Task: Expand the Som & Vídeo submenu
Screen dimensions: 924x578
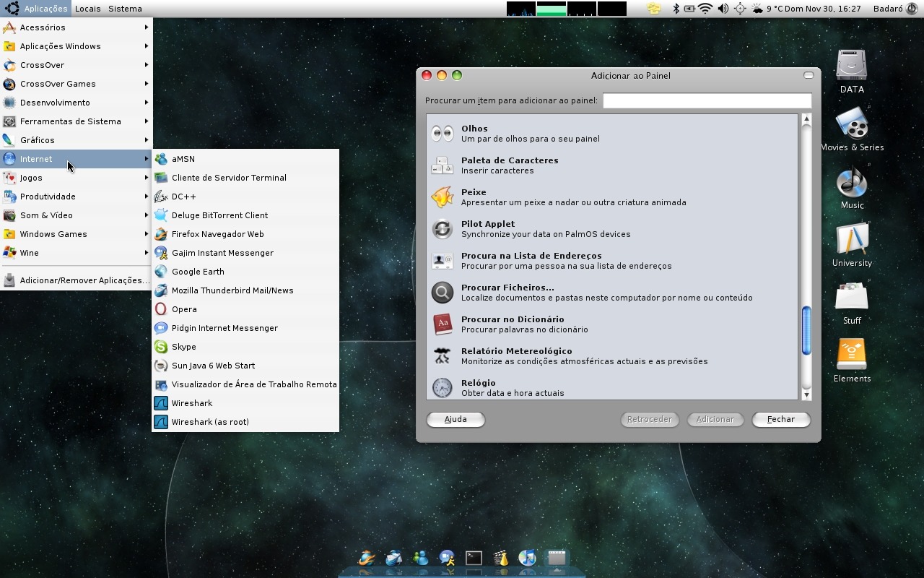Action: [x=76, y=215]
